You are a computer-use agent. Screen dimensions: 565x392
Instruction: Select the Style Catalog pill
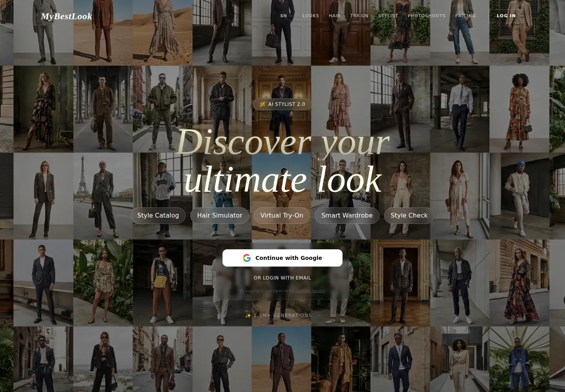pyautogui.click(x=158, y=216)
